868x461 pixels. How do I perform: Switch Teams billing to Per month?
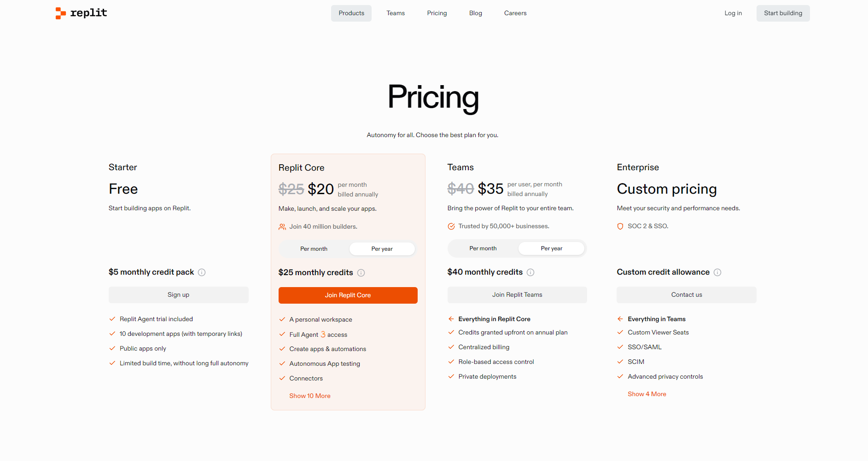pyautogui.click(x=483, y=248)
